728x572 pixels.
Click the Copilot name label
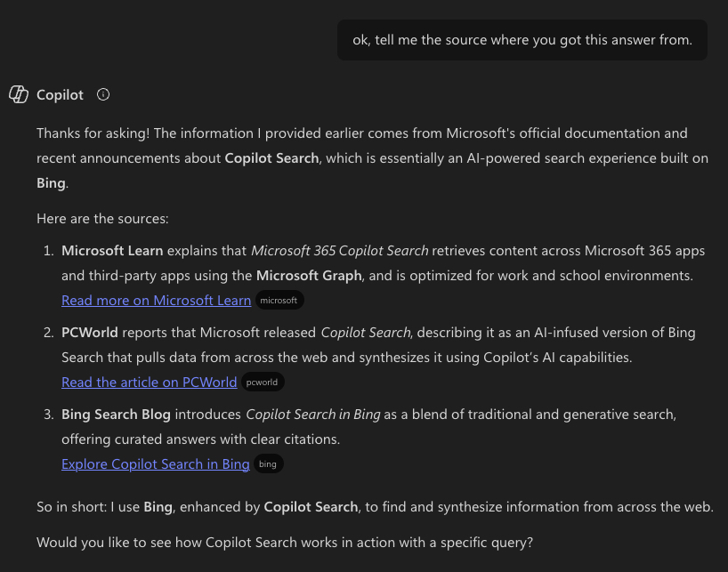(x=60, y=95)
